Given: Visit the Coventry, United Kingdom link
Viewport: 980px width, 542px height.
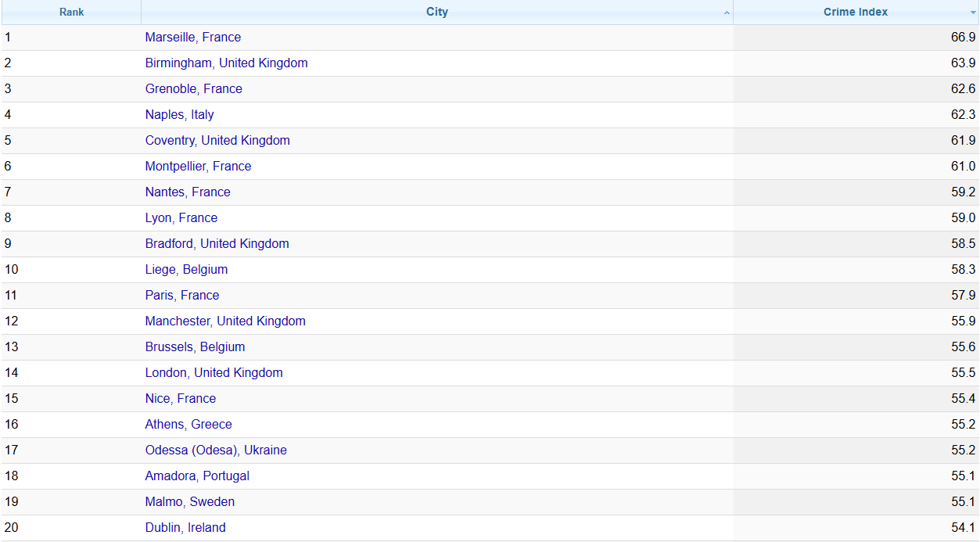Looking at the screenshot, I should [217, 141].
